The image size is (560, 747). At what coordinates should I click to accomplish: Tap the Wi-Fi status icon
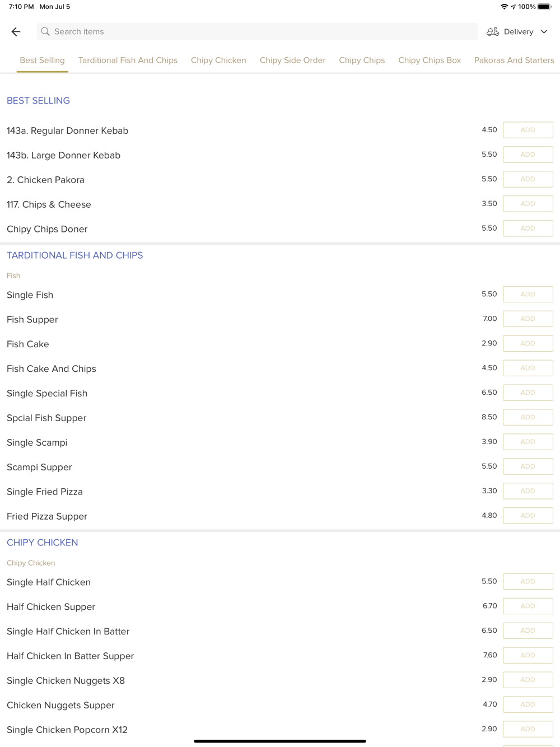tap(504, 7)
